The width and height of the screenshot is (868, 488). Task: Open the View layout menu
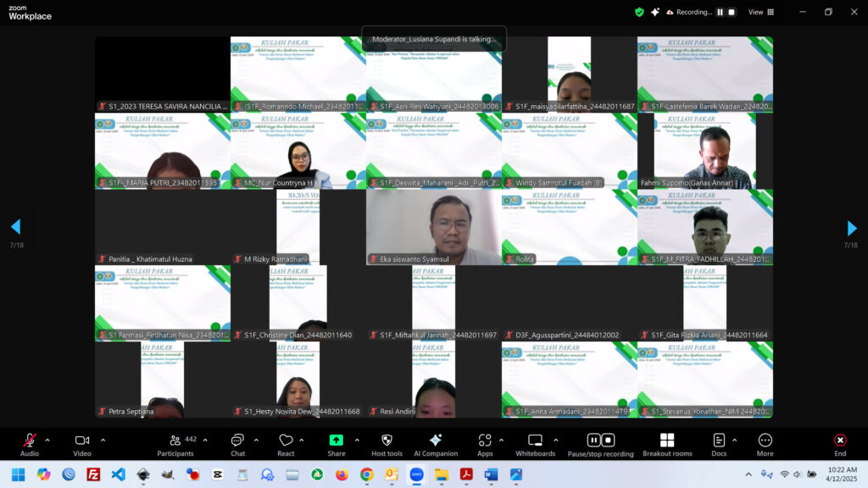pyautogui.click(x=759, y=12)
